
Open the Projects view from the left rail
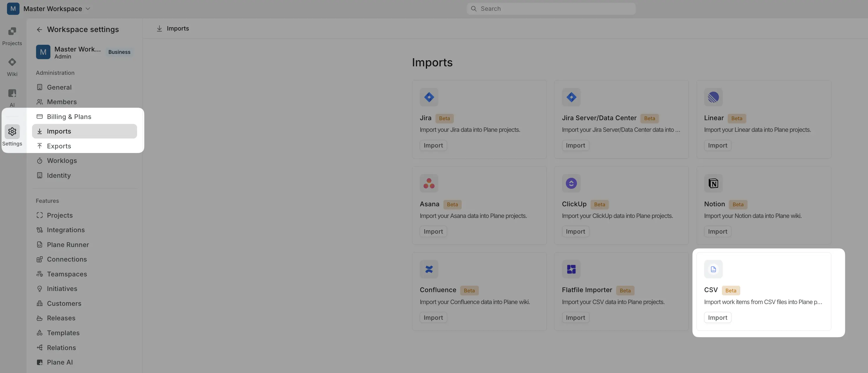12,35
